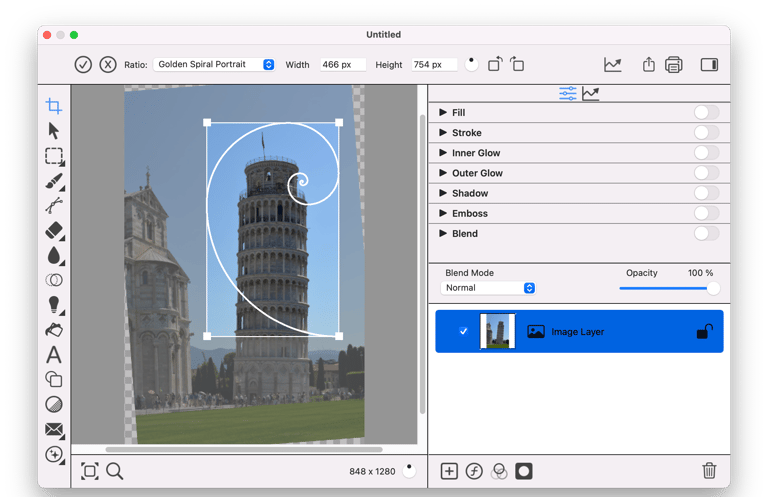Click the Opacity 100 % value
This screenshot has width=768, height=497.
click(x=700, y=273)
